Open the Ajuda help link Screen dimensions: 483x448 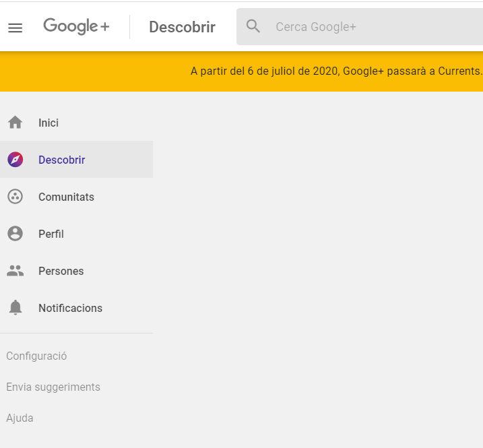click(x=20, y=418)
